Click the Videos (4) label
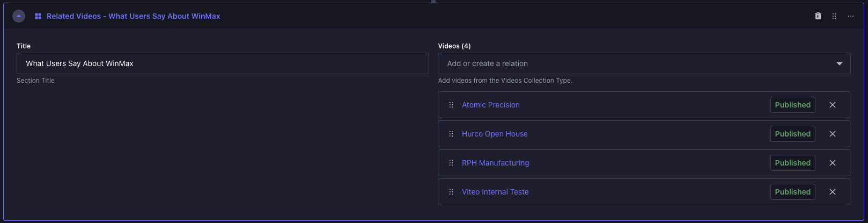868x223 pixels. (454, 46)
